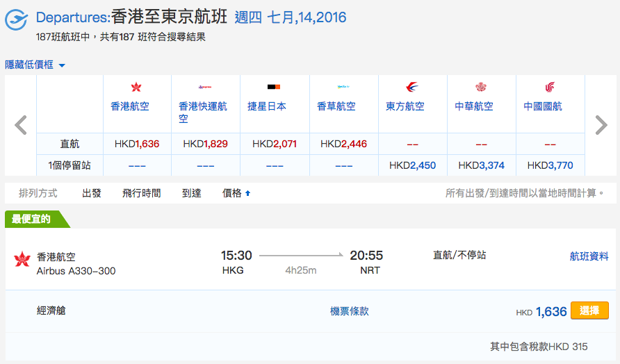
Task: Open 中國國航 airline link
Action: click(542, 106)
